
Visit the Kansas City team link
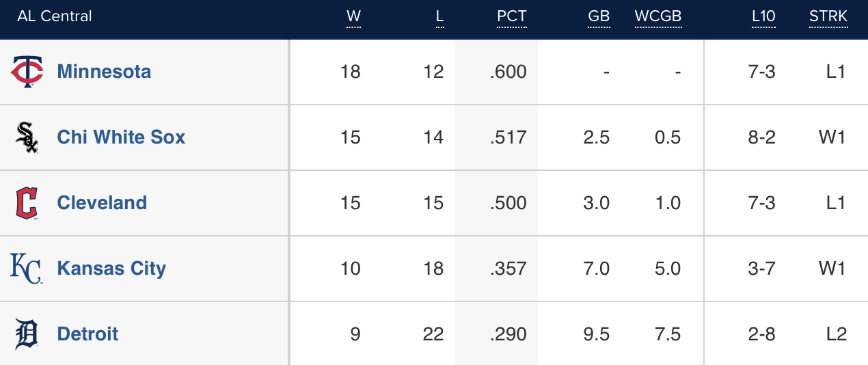tap(111, 269)
